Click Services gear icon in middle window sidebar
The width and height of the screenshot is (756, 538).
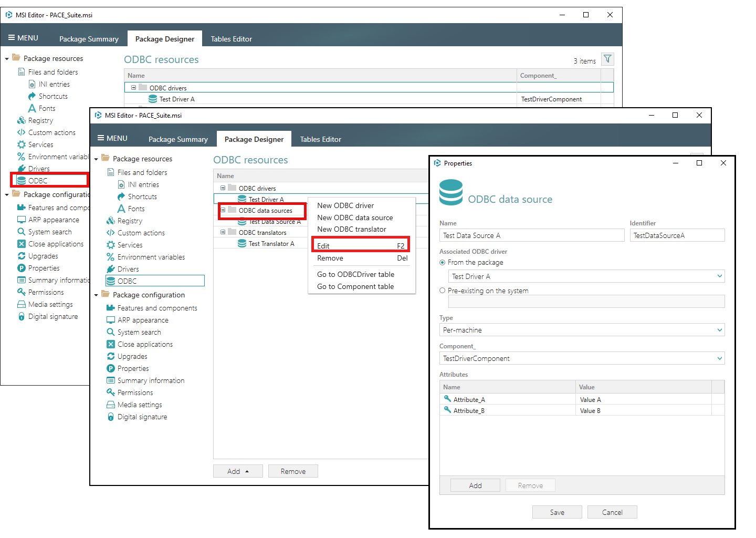pos(111,245)
